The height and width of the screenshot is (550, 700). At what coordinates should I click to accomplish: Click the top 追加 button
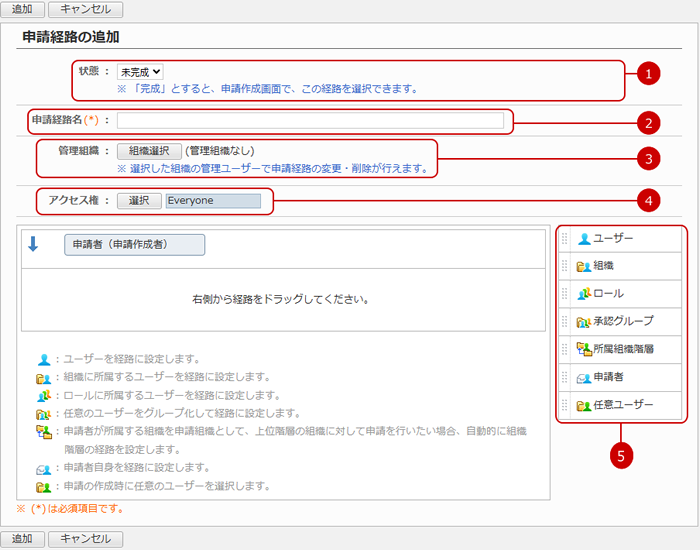click(22, 9)
